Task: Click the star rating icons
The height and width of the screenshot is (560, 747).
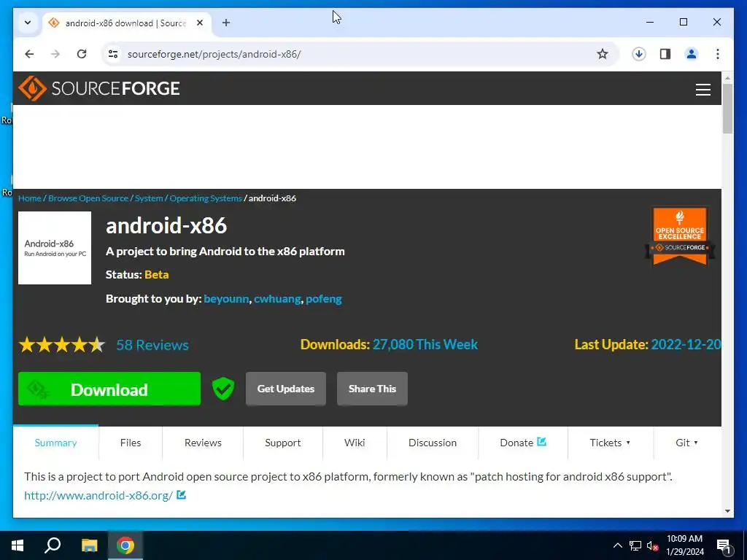Action: coord(62,344)
